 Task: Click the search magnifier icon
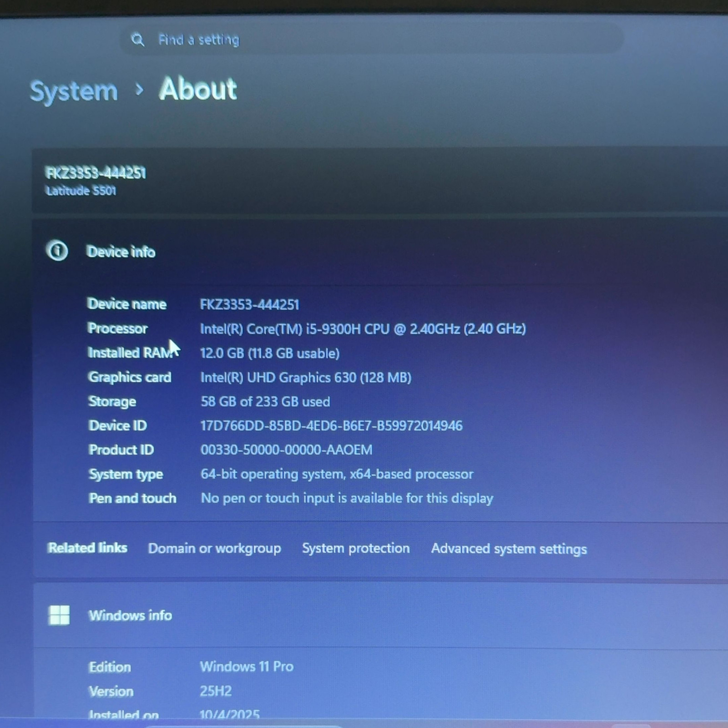pyautogui.click(x=137, y=40)
